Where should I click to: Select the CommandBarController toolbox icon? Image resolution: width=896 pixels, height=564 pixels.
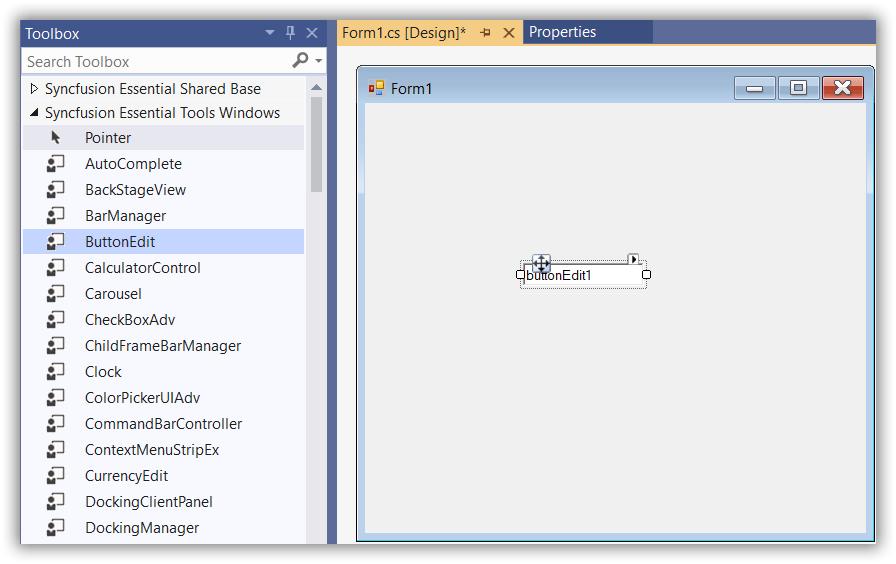(55, 424)
